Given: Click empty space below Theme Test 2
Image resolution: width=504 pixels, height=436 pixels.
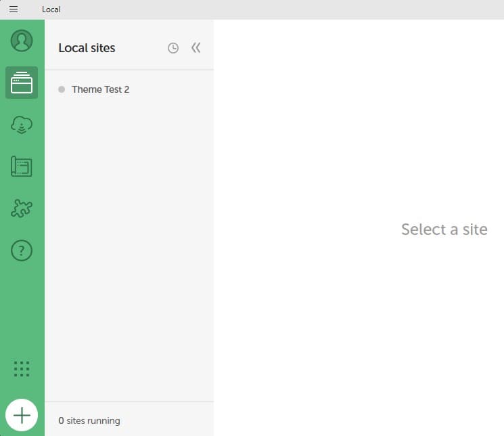Looking at the screenshot, I should pyautogui.click(x=129, y=237).
